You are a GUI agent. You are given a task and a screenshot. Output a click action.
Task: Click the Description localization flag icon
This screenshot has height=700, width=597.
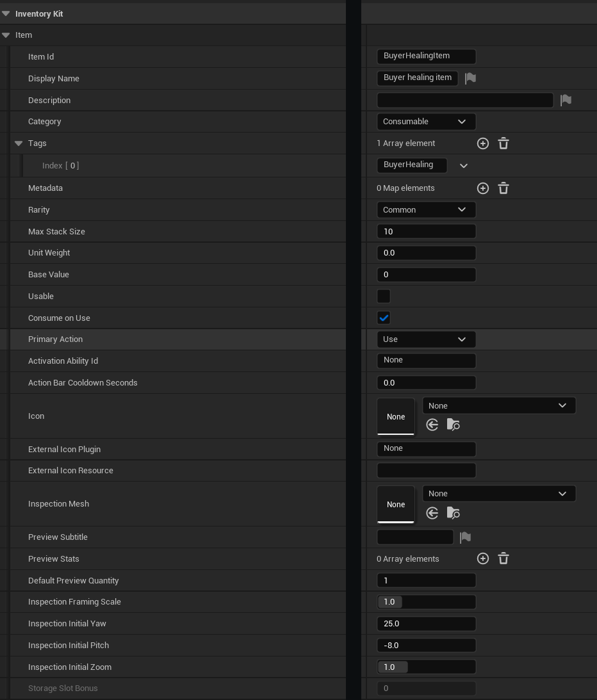566,100
